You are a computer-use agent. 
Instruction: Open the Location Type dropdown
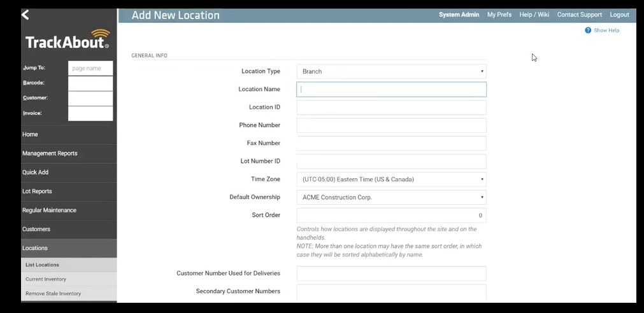coord(391,71)
